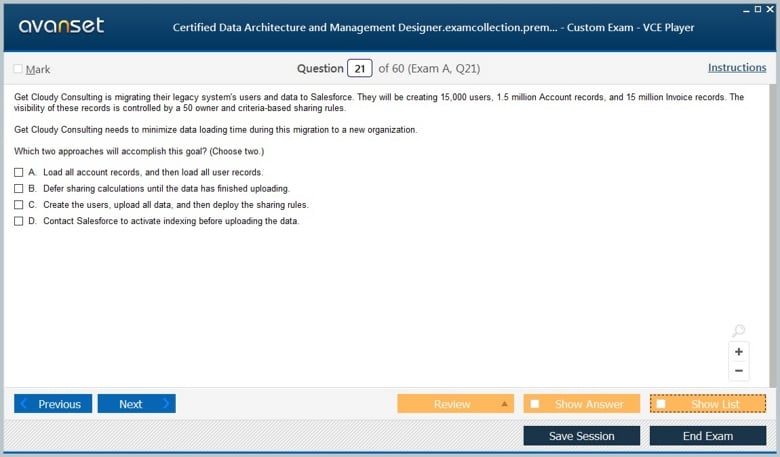
Task: Expand the Review dropdown arrow
Action: pos(504,404)
